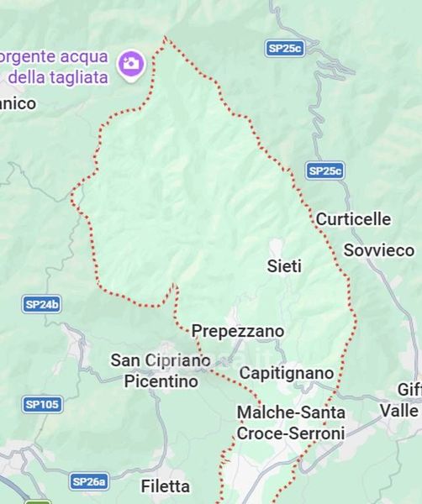Click the SP26a road shield
This screenshot has height=504, width=422.
click(x=89, y=481)
